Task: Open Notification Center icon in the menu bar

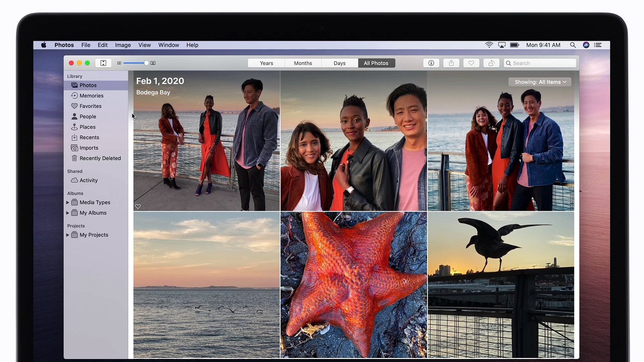Action: pyautogui.click(x=598, y=45)
